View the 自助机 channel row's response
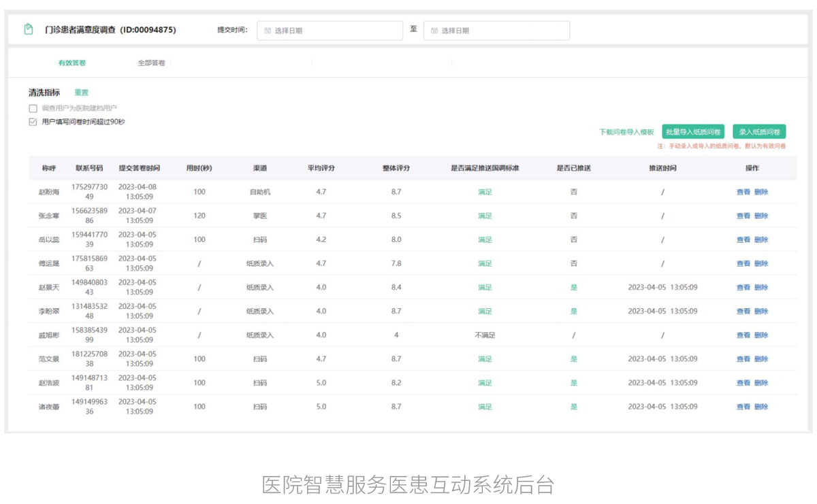Image resolution: width=817 pixels, height=504 pixels. point(743,192)
